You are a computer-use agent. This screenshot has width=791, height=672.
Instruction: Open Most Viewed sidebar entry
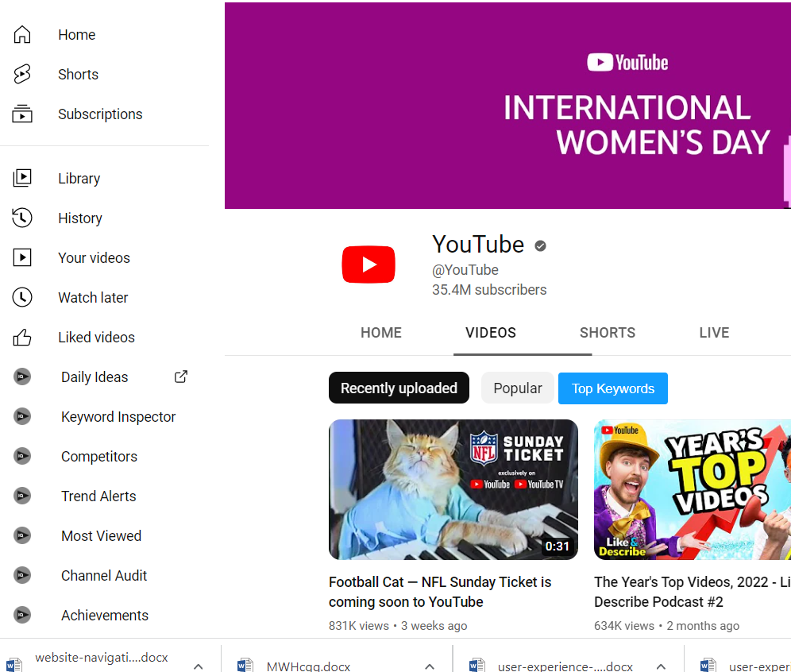click(101, 536)
